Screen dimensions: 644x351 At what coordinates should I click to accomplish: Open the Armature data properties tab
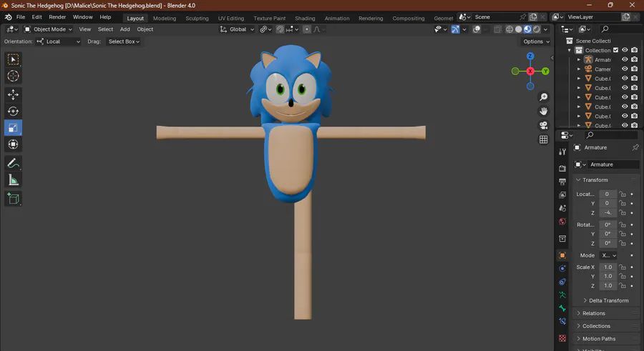562,295
